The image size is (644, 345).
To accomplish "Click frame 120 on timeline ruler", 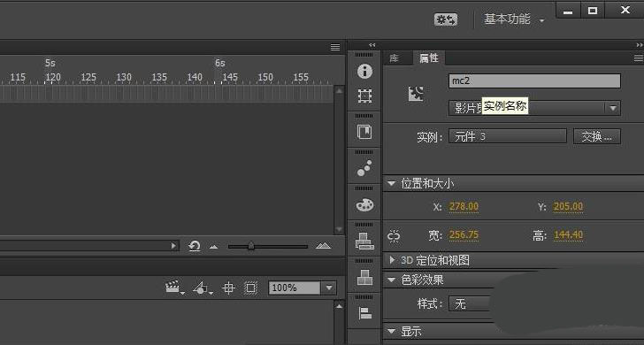I will tap(52, 77).
